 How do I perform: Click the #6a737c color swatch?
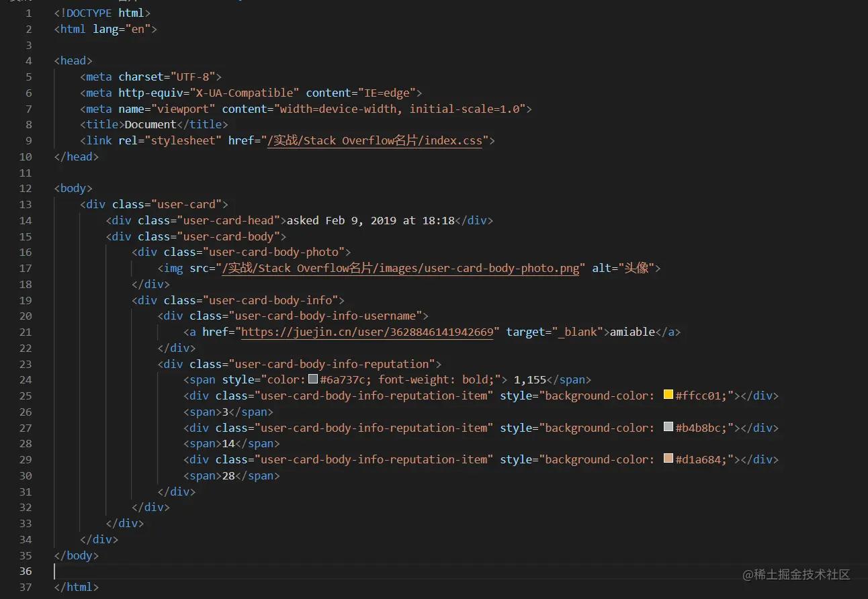313,379
